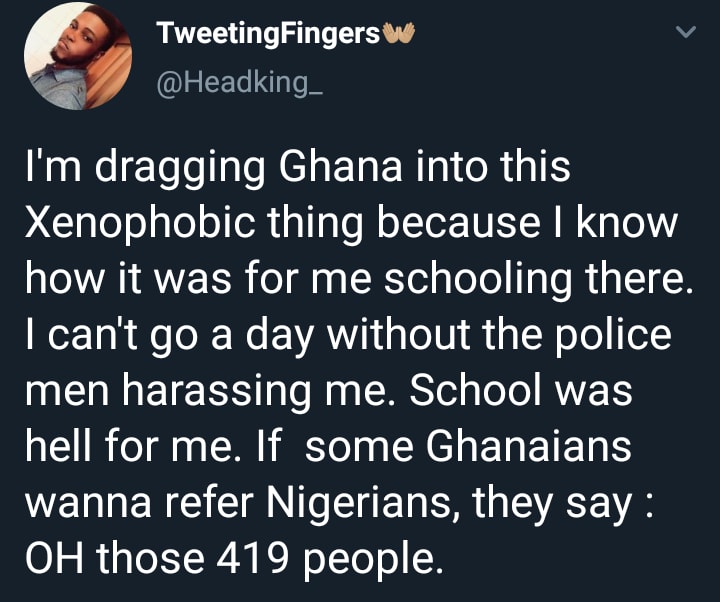720x602 pixels.
Task: Click the word "without" in the tweet
Action: pos(398,335)
